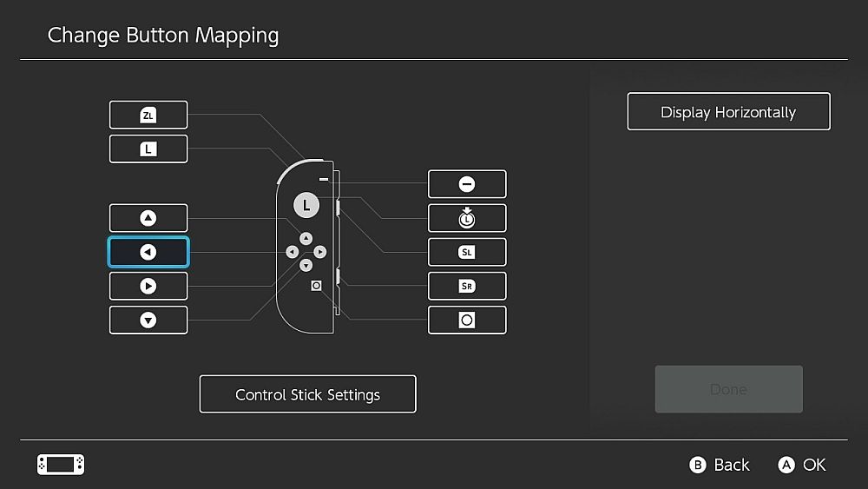868x489 pixels.
Task: Pick the Right directional button mapping box
Action: point(148,286)
